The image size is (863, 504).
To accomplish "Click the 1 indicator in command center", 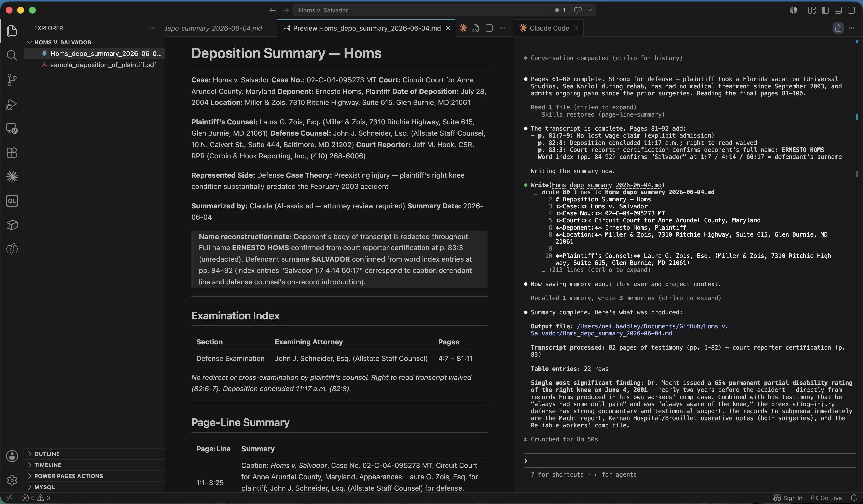I will [560, 10].
